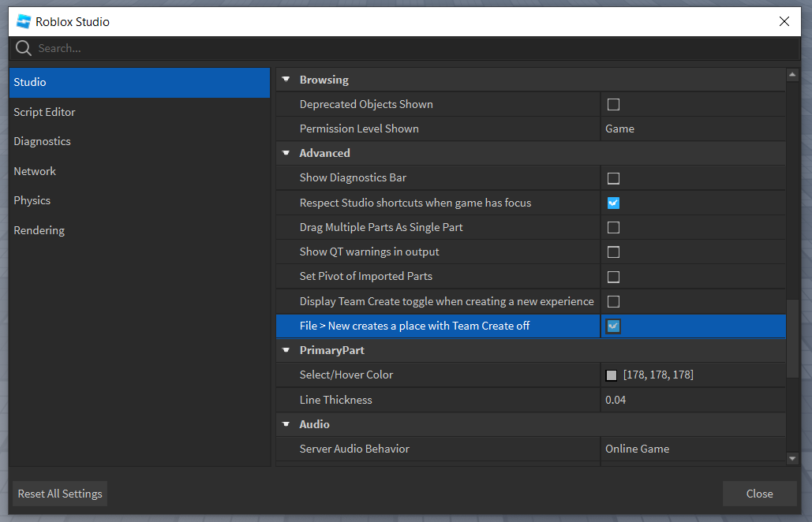The image size is (812, 522).
Task: Click the search magnifier icon
Action: 24,48
